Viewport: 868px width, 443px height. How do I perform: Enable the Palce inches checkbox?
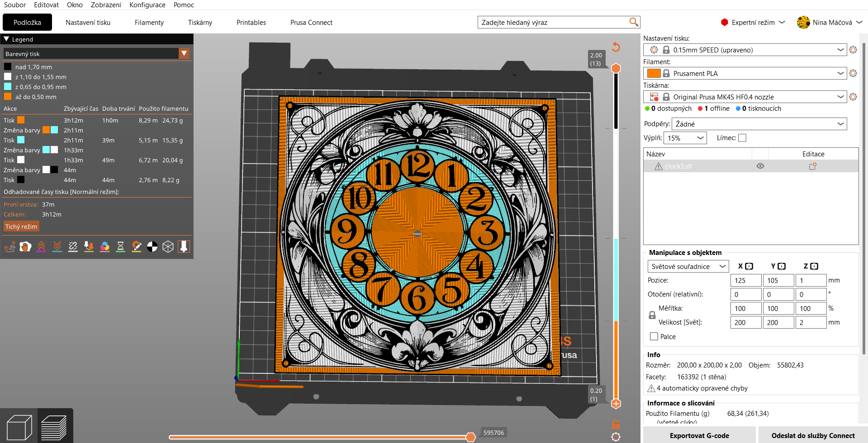coord(654,336)
